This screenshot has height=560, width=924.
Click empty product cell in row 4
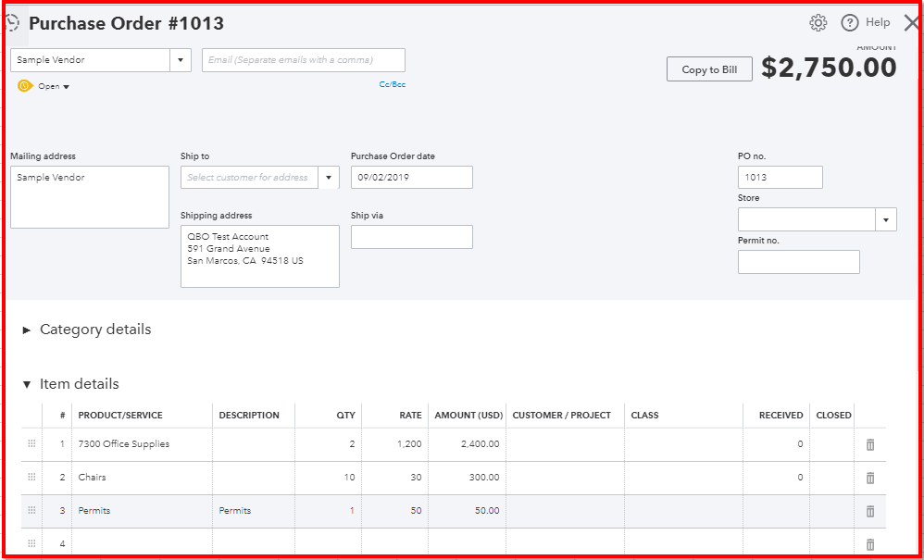(x=142, y=543)
